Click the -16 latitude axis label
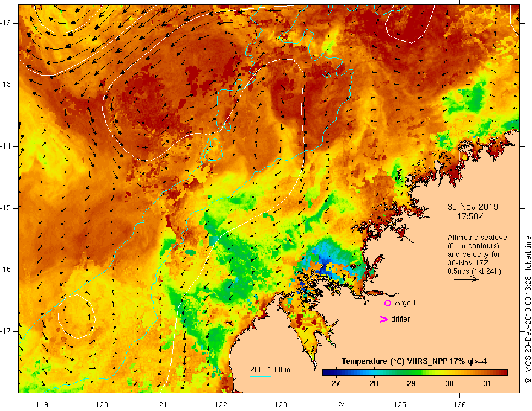 [x=5, y=269]
